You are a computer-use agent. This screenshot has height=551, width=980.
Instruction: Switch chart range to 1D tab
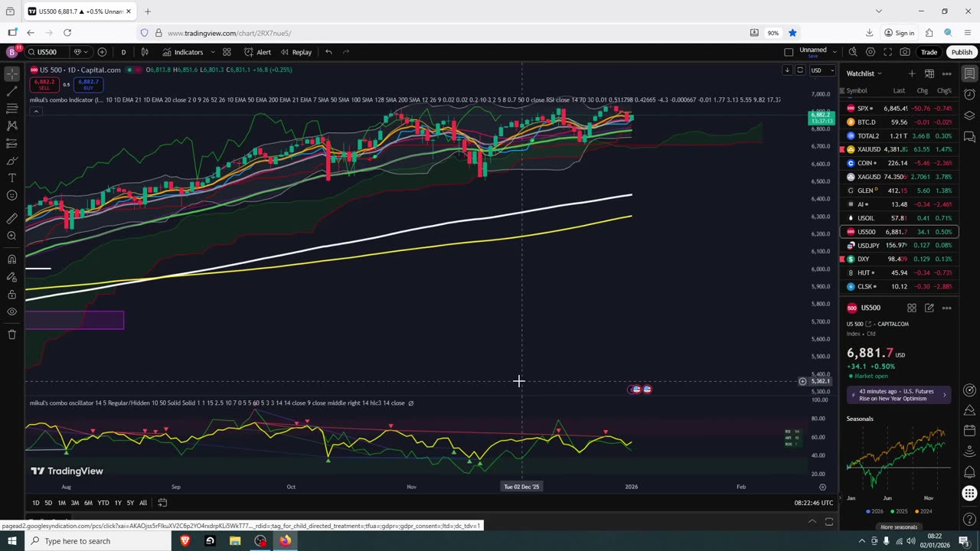click(x=35, y=503)
